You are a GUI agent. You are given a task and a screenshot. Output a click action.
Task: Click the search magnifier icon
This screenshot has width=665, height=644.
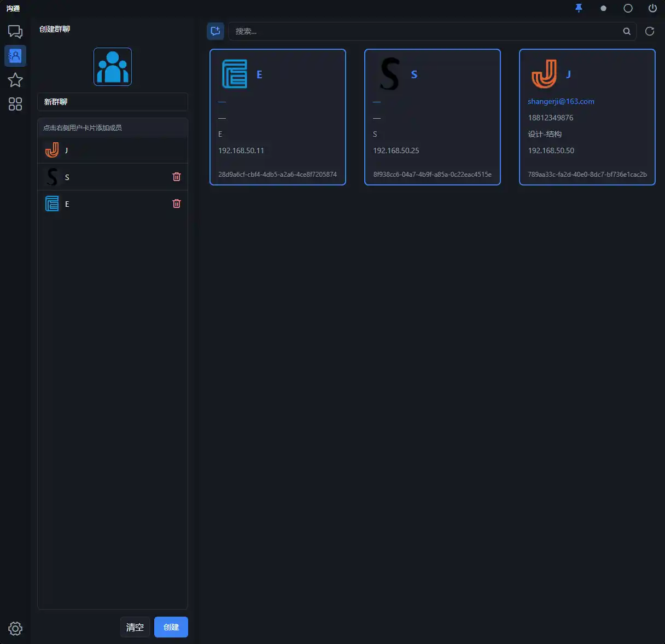627,31
